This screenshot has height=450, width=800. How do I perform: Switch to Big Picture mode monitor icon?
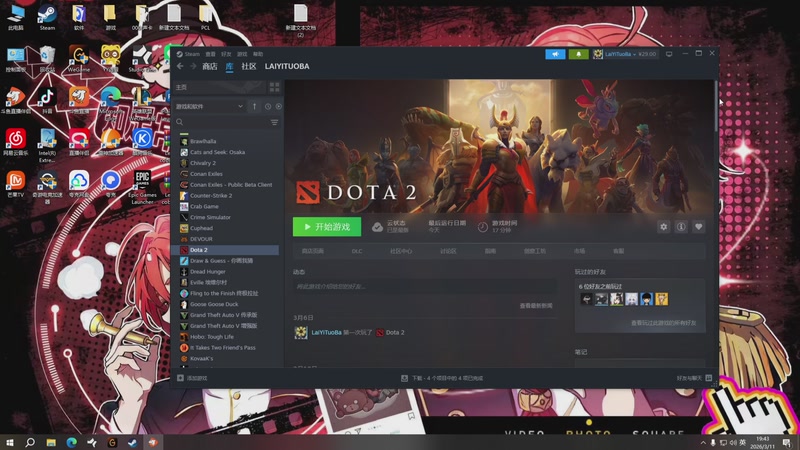coord(669,54)
